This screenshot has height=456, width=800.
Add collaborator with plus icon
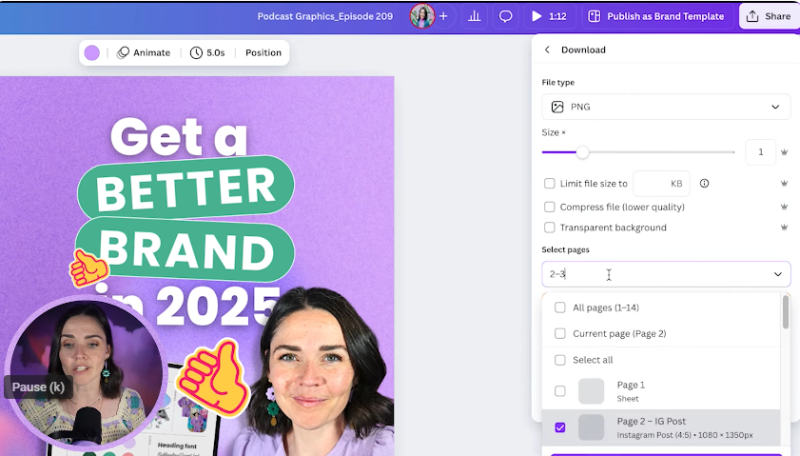click(x=443, y=16)
